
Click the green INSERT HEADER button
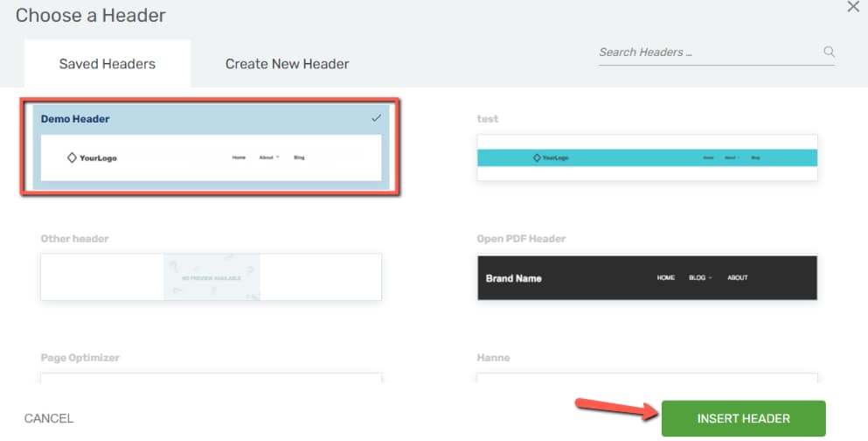coord(744,418)
